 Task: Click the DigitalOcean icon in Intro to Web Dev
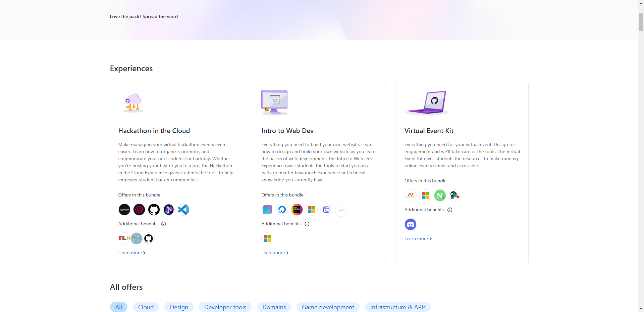pos(282,210)
